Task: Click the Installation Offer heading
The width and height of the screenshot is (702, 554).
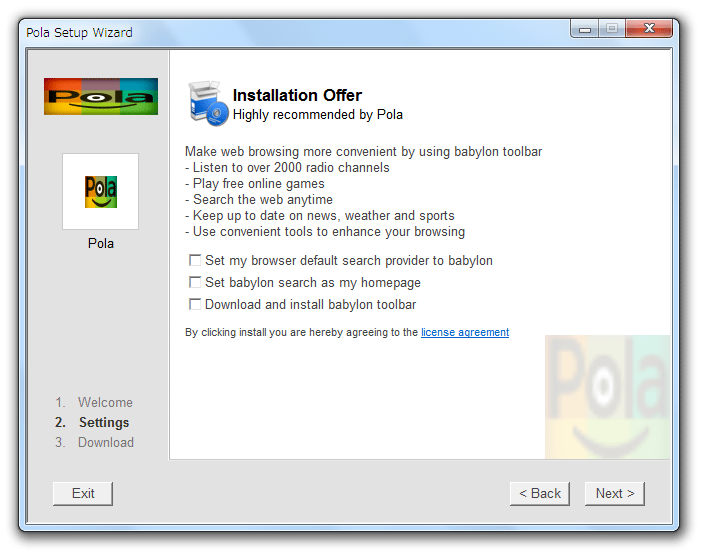Action: point(297,95)
